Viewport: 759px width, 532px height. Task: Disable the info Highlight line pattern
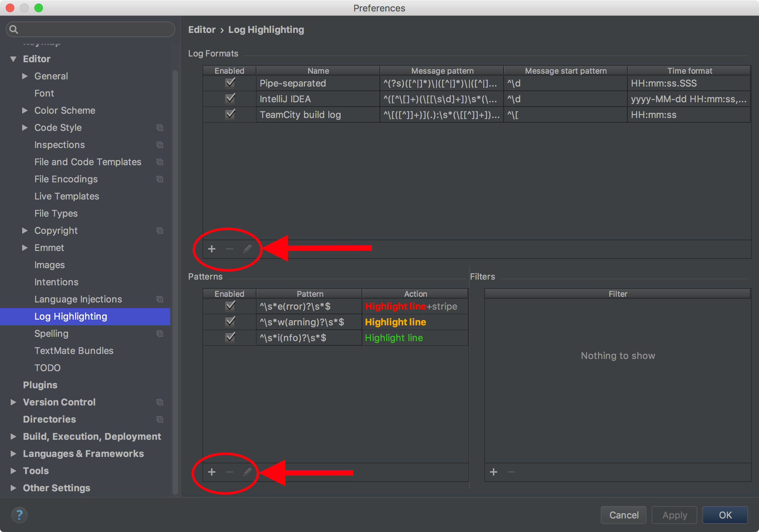coord(230,337)
